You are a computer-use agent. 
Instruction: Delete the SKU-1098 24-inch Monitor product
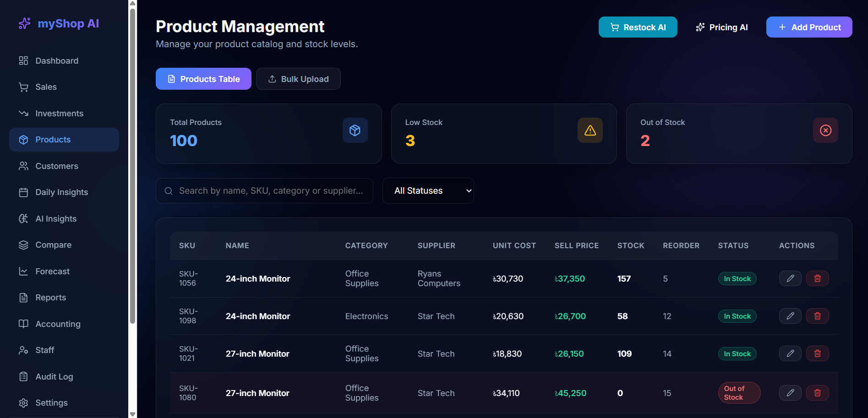tap(818, 316)
